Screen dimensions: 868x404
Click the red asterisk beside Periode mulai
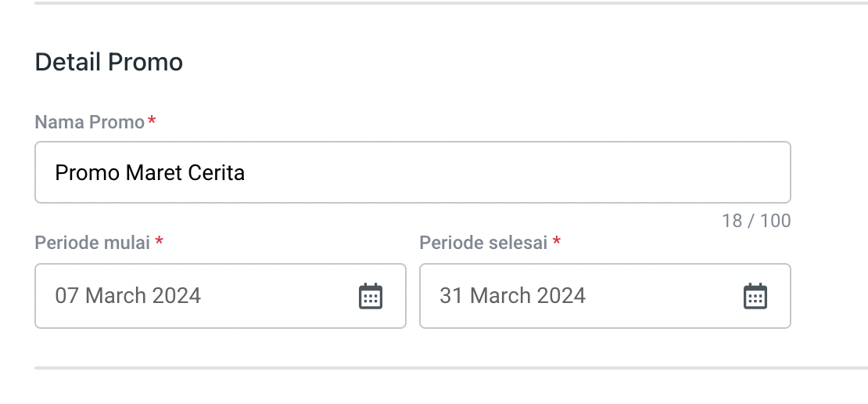159,241
